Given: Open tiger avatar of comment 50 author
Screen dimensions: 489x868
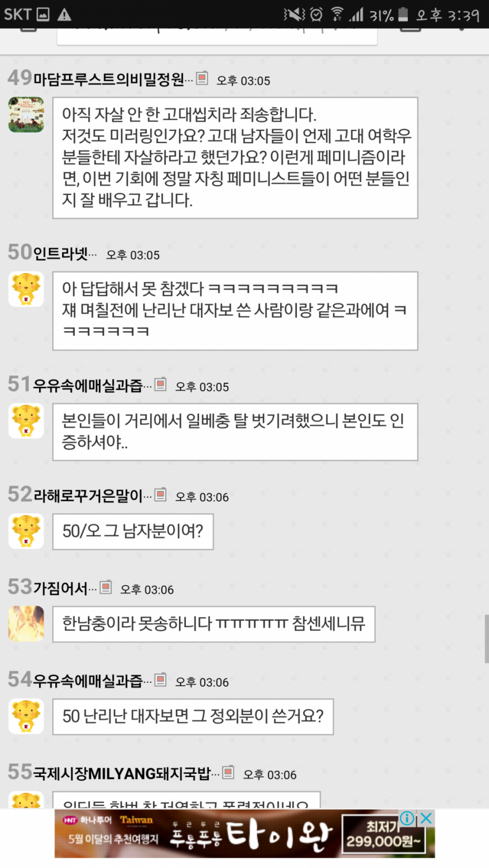Looking at the screenshot, I should 26,289.
